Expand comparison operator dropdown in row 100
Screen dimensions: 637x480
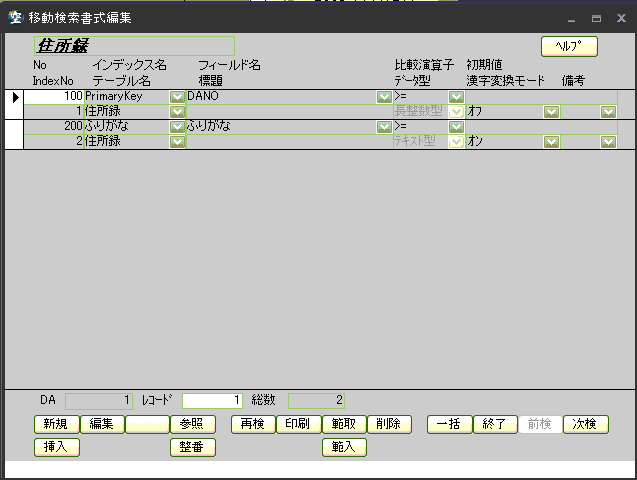click(x=456, y=97)
